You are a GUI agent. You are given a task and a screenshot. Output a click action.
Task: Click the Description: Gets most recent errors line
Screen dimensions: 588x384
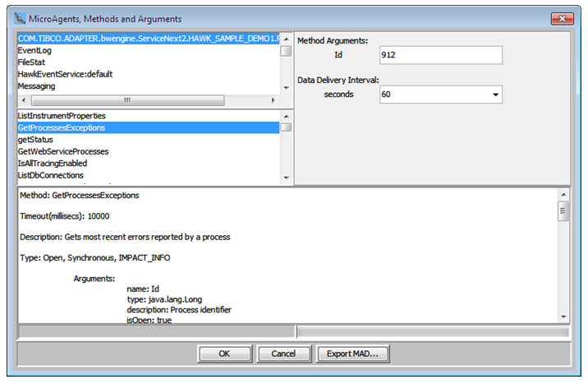click(x=125, y=238)
